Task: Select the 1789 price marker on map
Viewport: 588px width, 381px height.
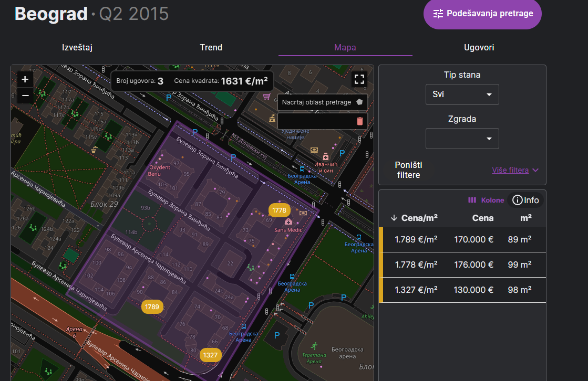Action: (x=152, y=306)
